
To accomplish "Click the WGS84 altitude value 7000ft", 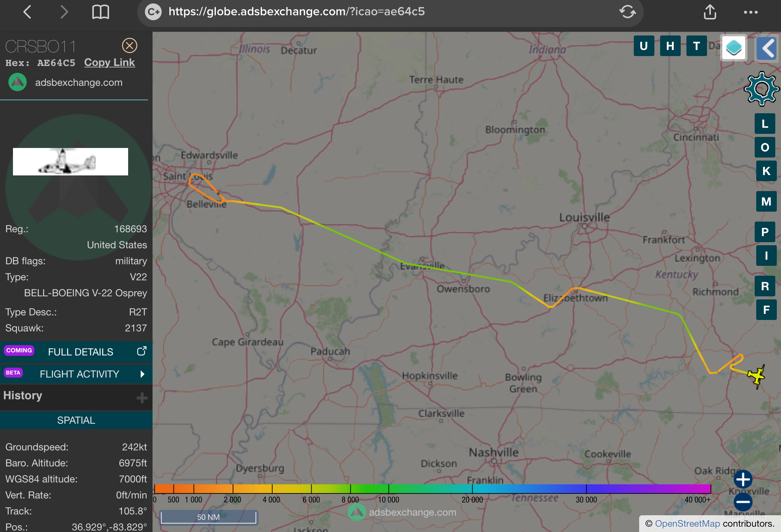I will [x=133, y=479].
